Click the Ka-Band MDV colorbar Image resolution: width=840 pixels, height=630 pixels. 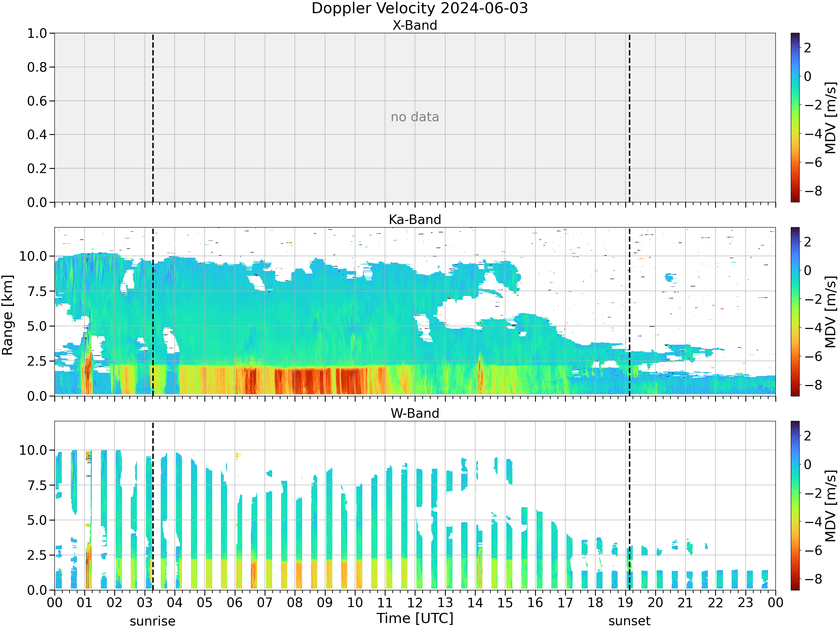795,312
